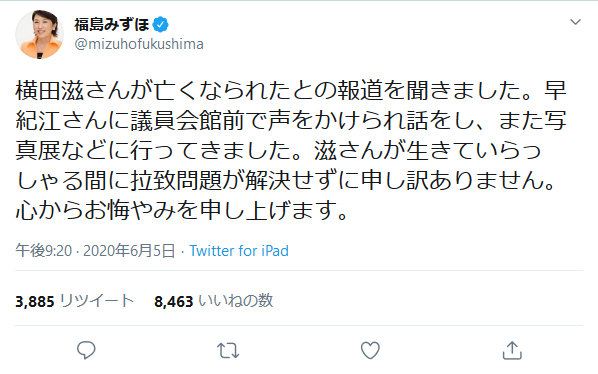
Task: Click the date 2020年6月5日
Action: click(129, 251)
